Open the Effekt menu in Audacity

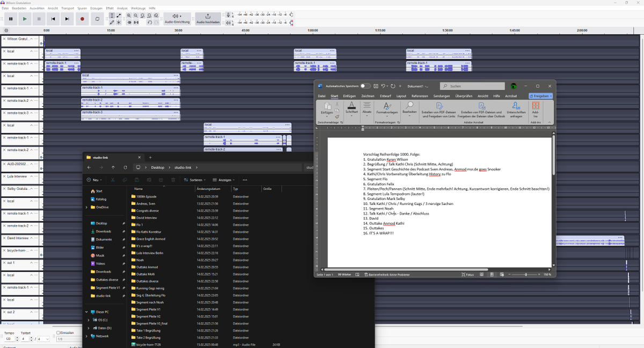pyautogui.click(x=109, y=9)
